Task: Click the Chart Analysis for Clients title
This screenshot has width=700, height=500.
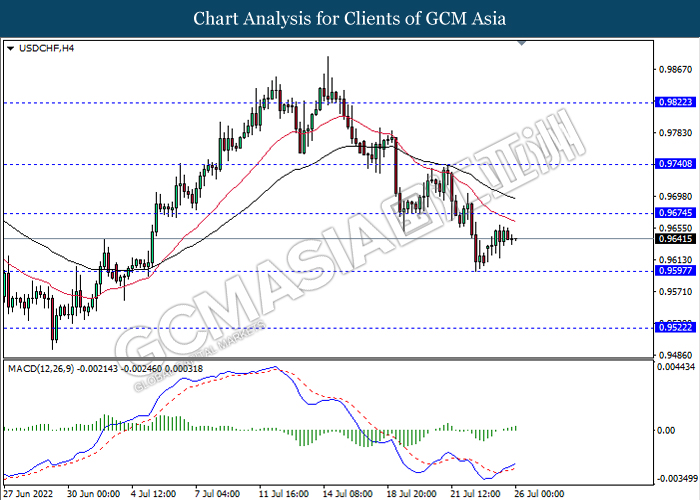Action: pyautogui.click(x=350, y=18)
